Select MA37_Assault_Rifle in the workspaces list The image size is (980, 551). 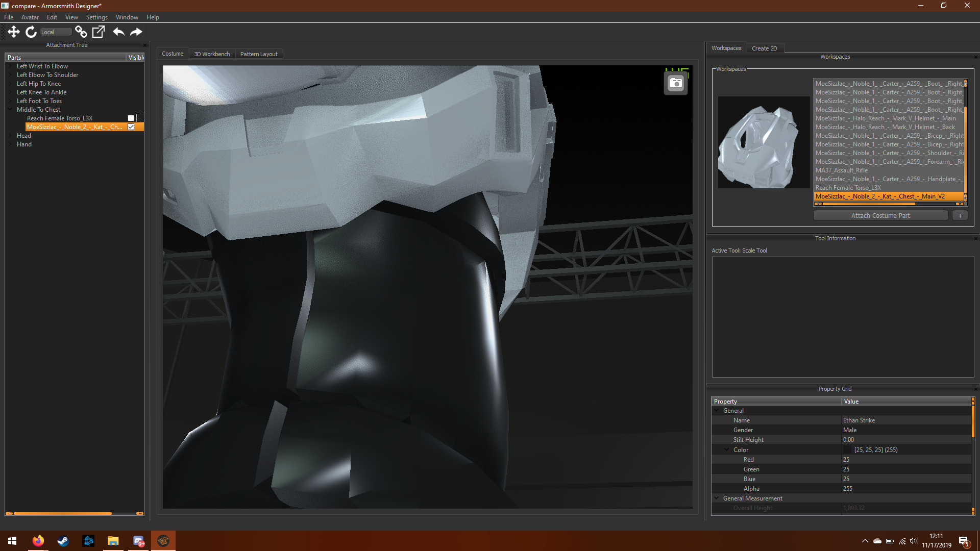pyautogui.click(x=841, y=170)
